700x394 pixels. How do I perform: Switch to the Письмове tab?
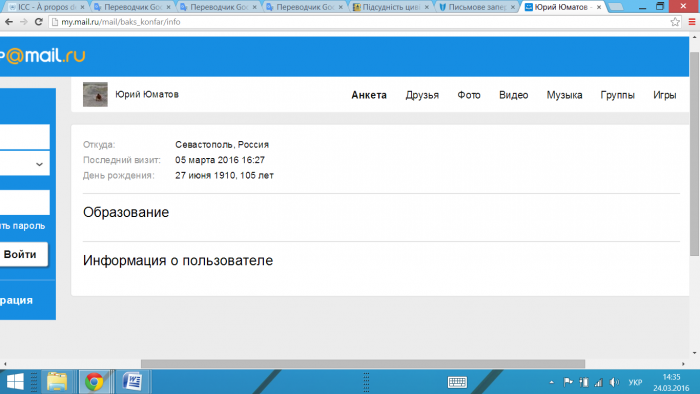tap(476, 7)
